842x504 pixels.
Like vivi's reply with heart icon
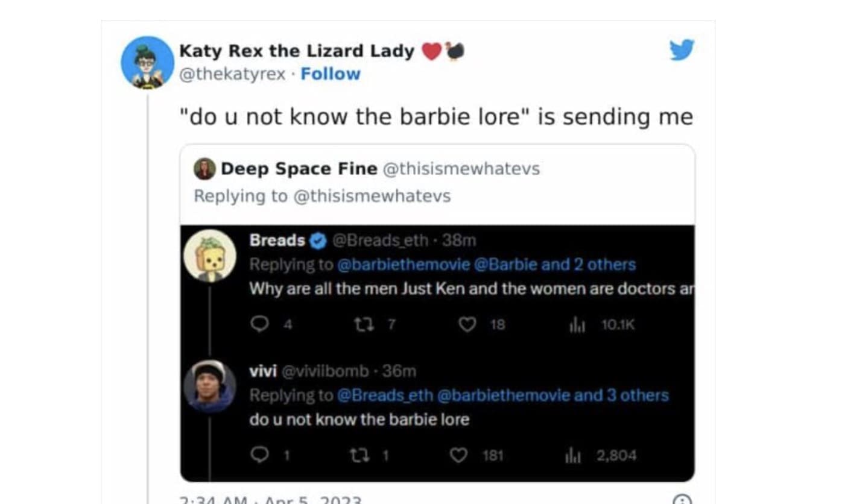pyautogui.click(x=459, y=456)
